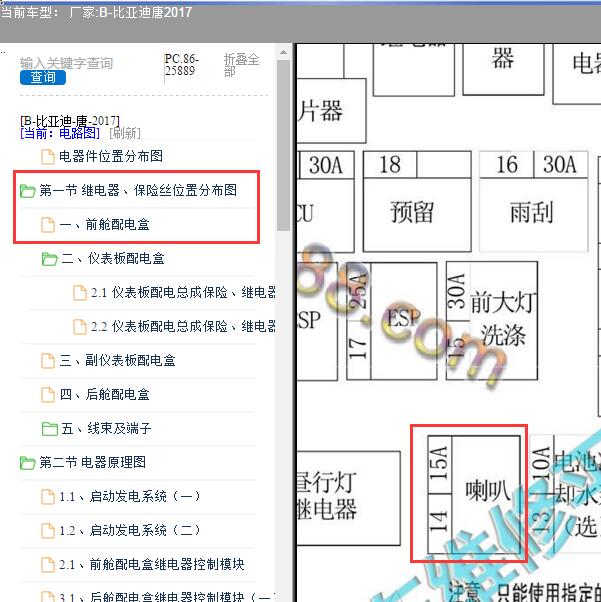The image size is (601, 602).
Task: Click the 折叠全部 collapse-all link
Action: (242, 65)
